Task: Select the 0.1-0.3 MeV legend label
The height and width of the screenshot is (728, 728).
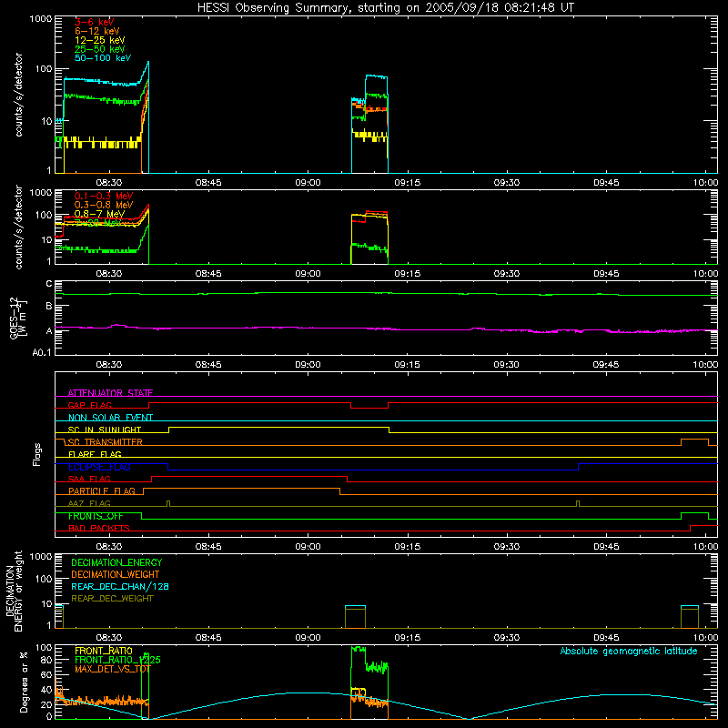Action: pyautogui.click(x=104, y=196)
